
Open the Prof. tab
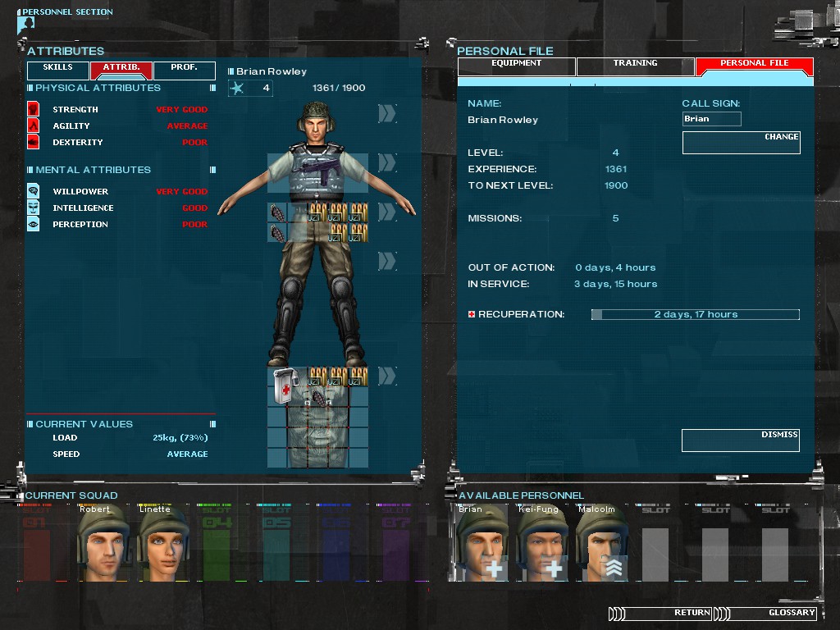(x=185, y=70)
